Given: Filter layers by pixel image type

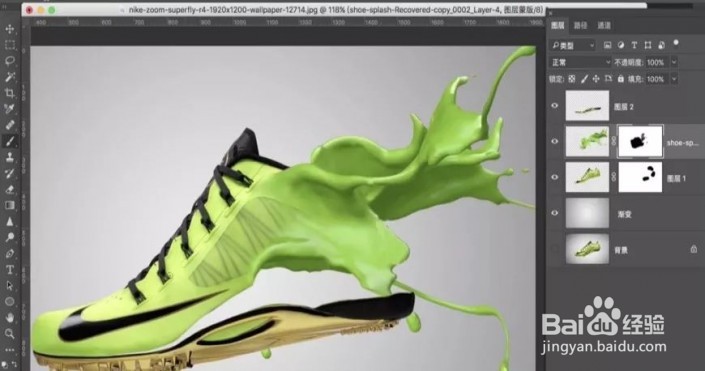Looking at the screenshot, I should [607, 45].
